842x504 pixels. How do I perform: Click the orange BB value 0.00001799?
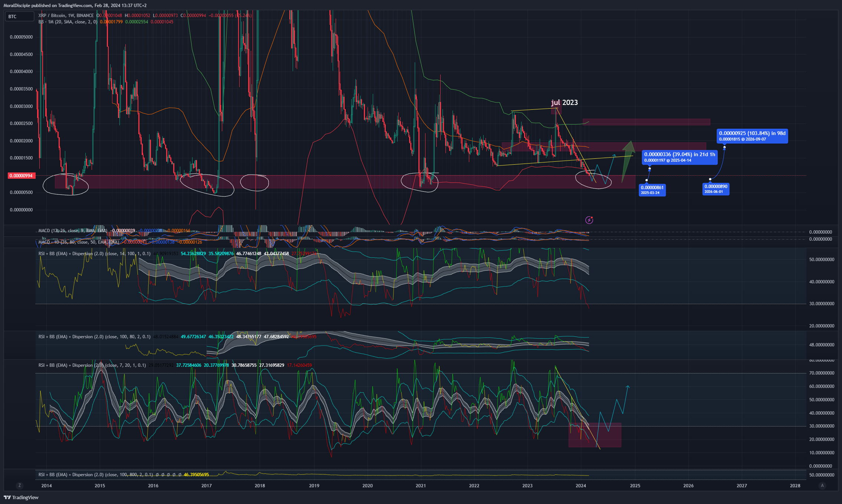[111, 22]
